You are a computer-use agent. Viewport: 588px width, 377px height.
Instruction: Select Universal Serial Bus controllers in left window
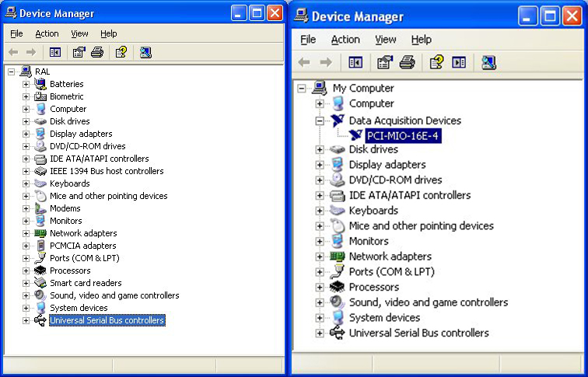107,320
